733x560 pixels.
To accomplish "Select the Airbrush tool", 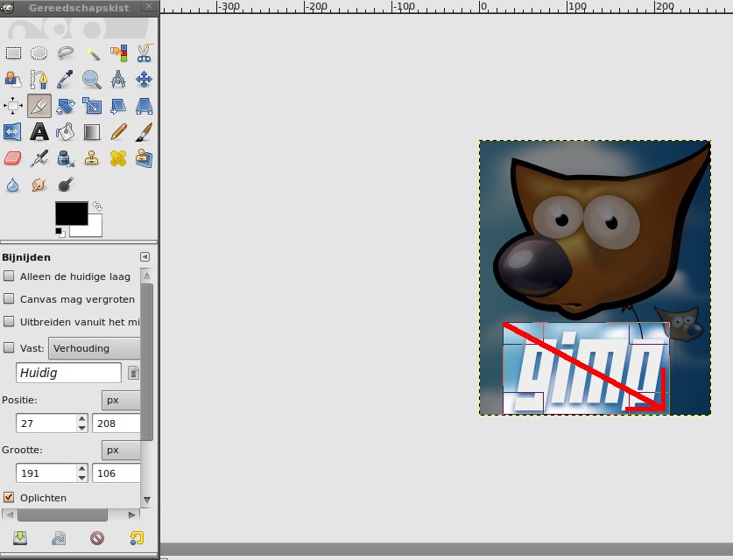I will [x=39, y=158].
